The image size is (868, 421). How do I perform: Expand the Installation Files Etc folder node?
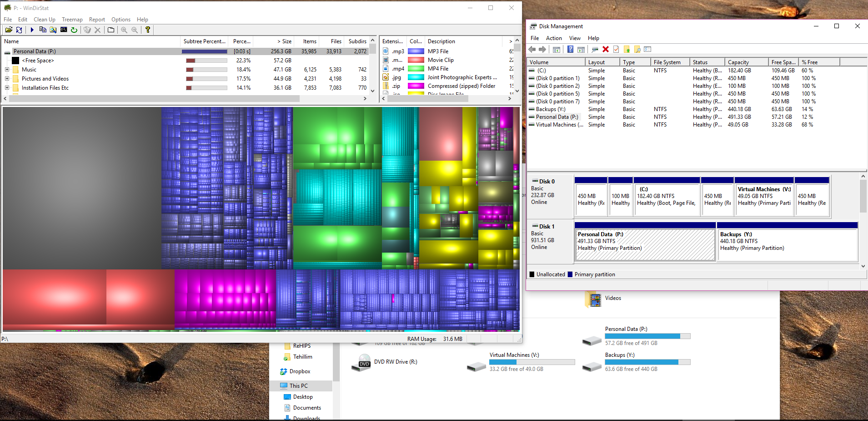coord(7,88)
